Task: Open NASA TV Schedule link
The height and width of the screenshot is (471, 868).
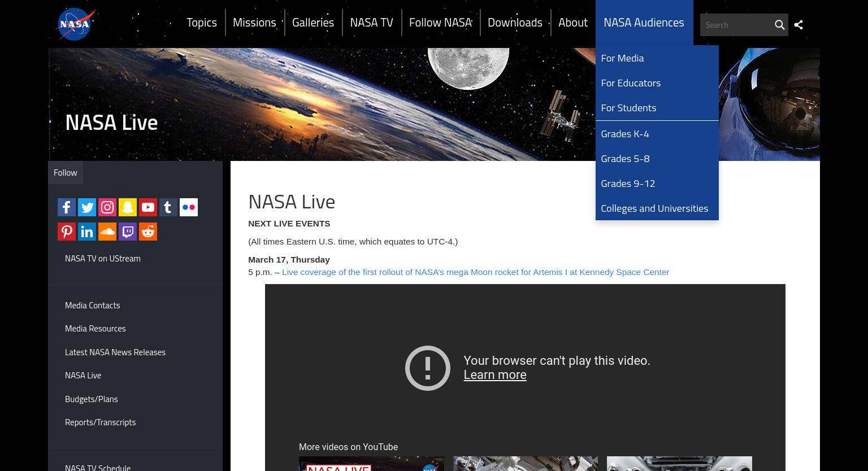Action: [x=98, y=467]
